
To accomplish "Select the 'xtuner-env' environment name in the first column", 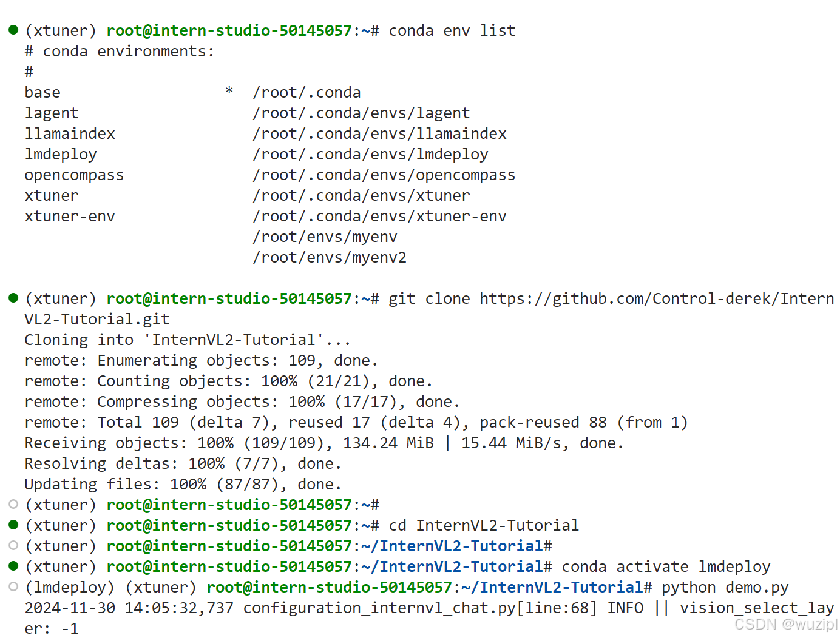I will 70,216.
